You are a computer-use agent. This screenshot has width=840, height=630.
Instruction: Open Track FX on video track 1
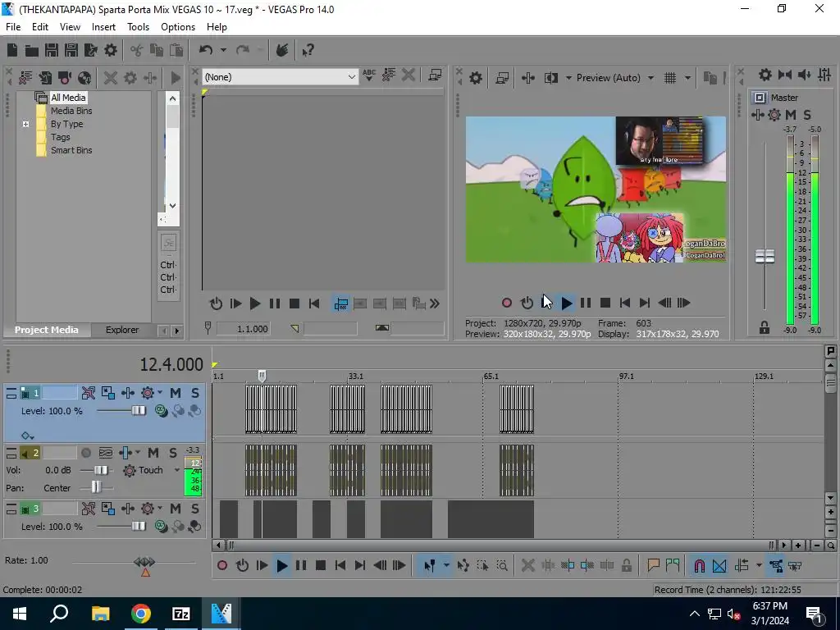(148, 393)
